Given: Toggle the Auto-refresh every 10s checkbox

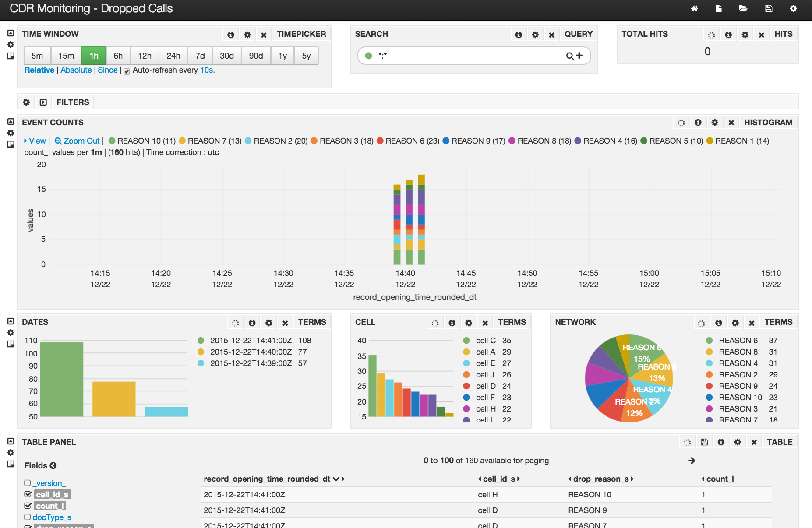Looking at the screenshot, I should (126, 71).
